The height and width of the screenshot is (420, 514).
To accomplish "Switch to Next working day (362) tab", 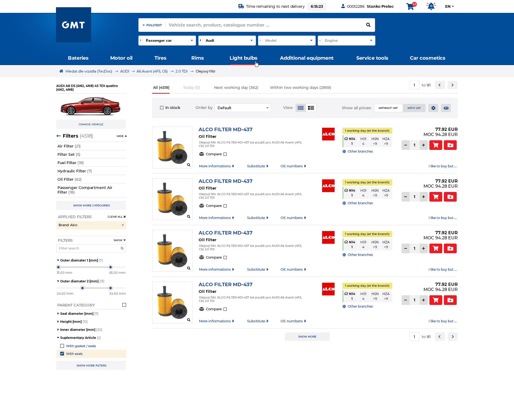I will pos(236,88).
